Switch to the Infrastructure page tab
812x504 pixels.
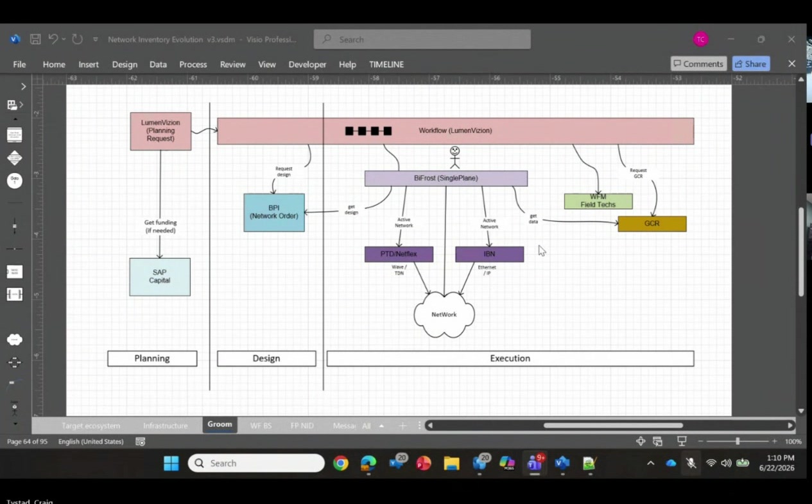pos(165,426)
